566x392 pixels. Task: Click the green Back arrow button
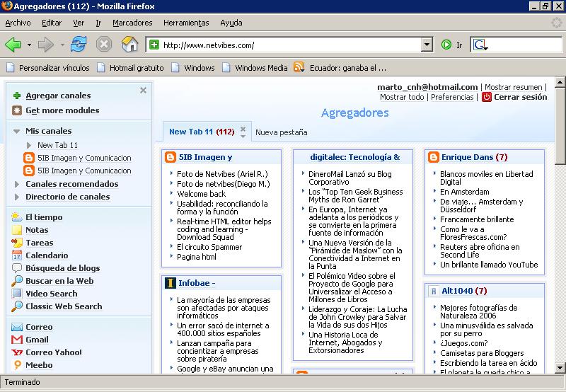pos(13,45)
